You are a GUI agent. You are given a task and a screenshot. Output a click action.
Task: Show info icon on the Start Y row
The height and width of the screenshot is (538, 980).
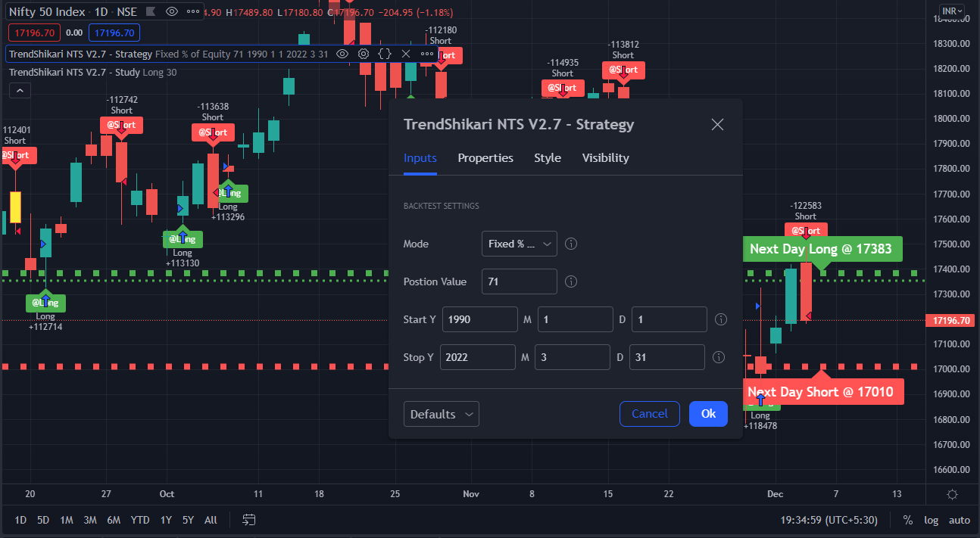tap(722, 319)
